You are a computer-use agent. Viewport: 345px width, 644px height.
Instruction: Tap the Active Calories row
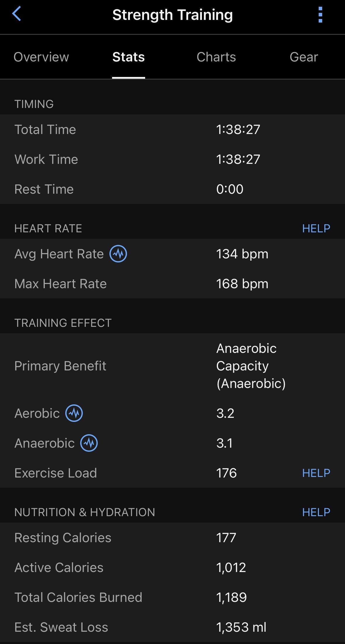172,567
